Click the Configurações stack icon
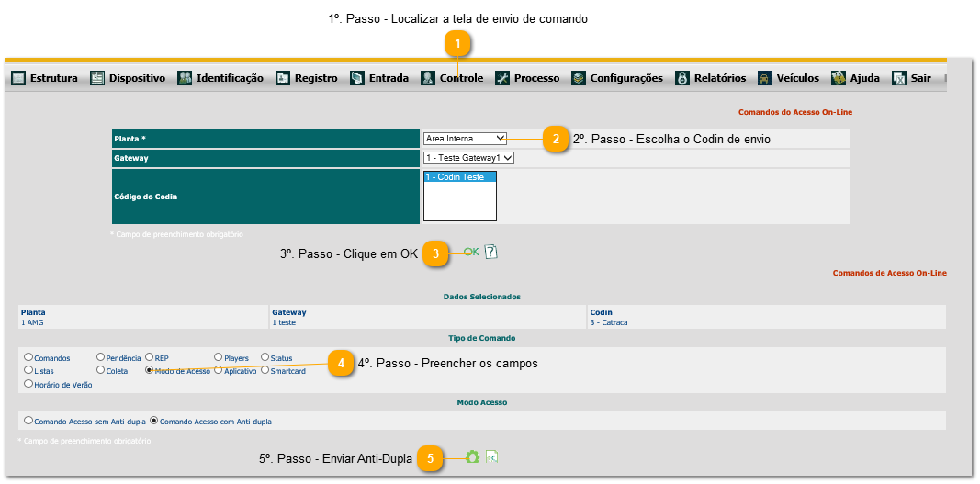The image size is (980, 484). tap(579, 78)
